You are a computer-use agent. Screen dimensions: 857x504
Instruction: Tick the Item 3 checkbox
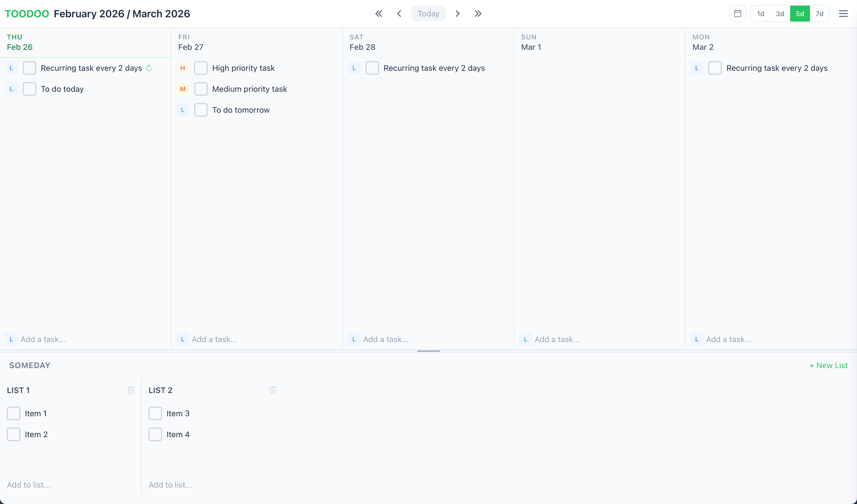tap(155, 413)
